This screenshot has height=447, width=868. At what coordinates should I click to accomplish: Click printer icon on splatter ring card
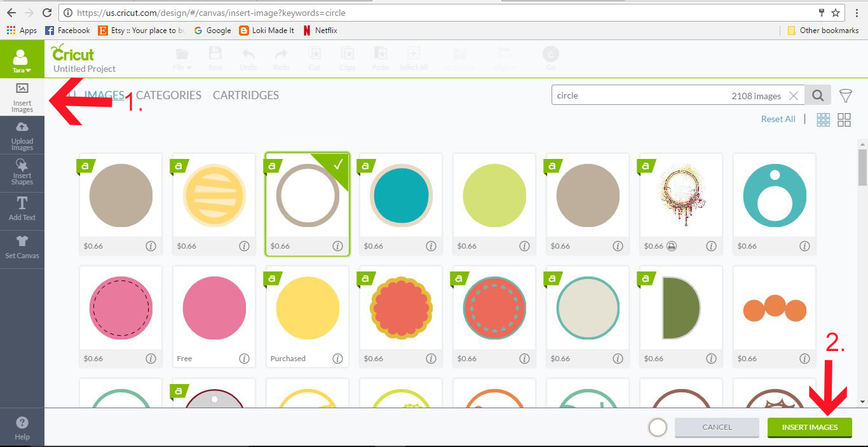click(672, 246)
